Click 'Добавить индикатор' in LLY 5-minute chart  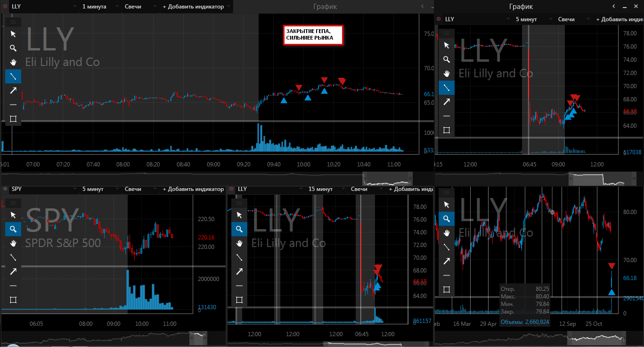click(x=620, y=19)
